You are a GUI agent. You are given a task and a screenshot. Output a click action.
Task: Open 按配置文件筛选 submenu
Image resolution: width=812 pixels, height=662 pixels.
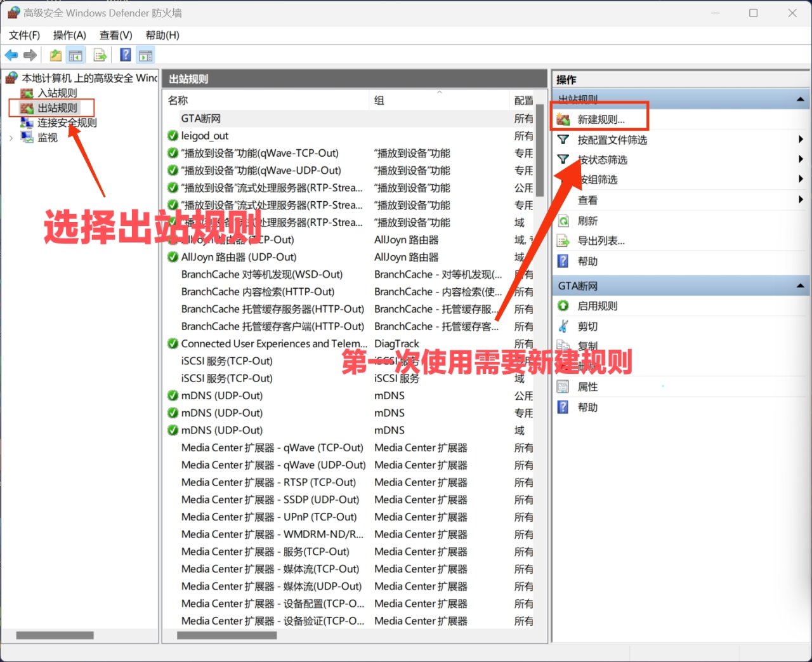pyautogui.click(x=612, y=140)
